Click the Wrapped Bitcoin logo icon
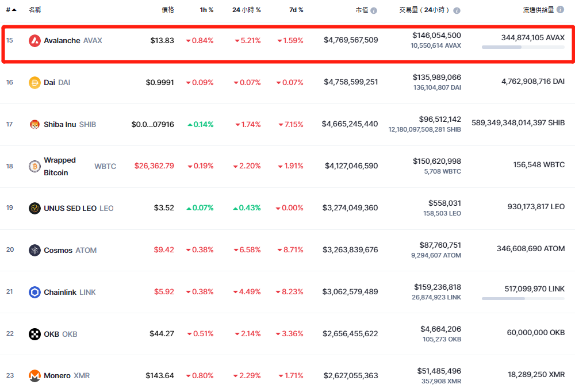The width and height of the screenshot is (575, 392). (x=34, y=167)
